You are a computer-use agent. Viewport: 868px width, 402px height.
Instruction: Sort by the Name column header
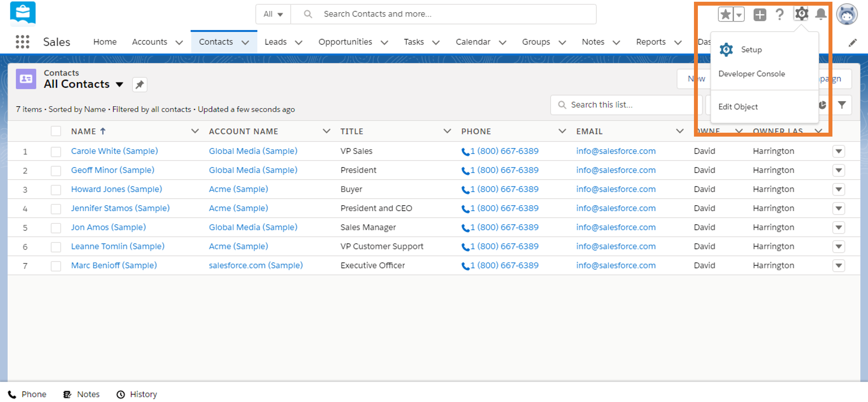[84, 131]
